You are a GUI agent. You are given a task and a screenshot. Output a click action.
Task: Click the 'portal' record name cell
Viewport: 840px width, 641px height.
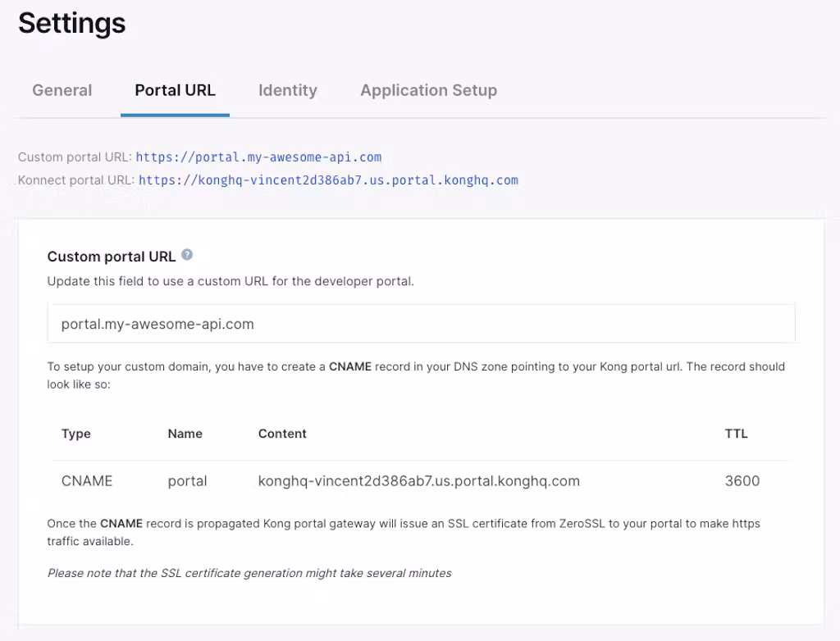point(187,481)
